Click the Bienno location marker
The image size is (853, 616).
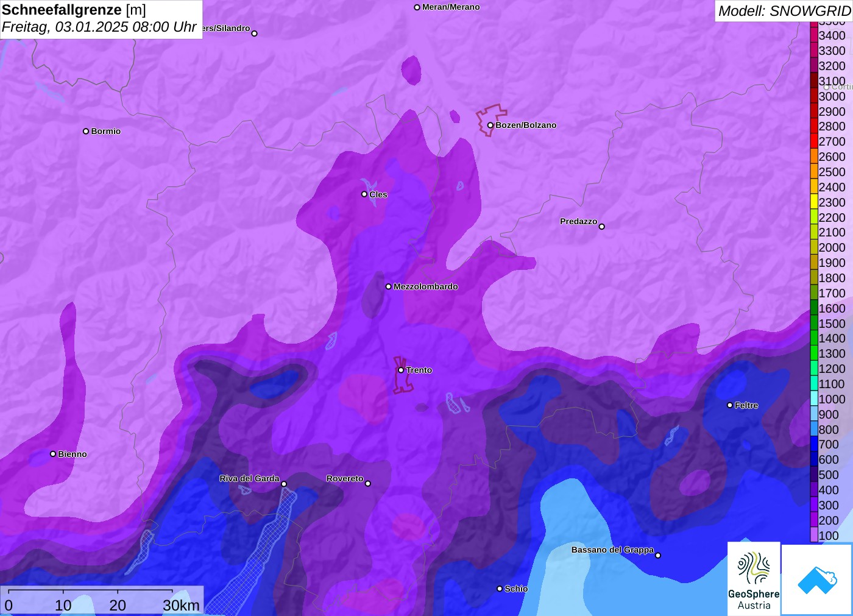click(x=53, y=454)
